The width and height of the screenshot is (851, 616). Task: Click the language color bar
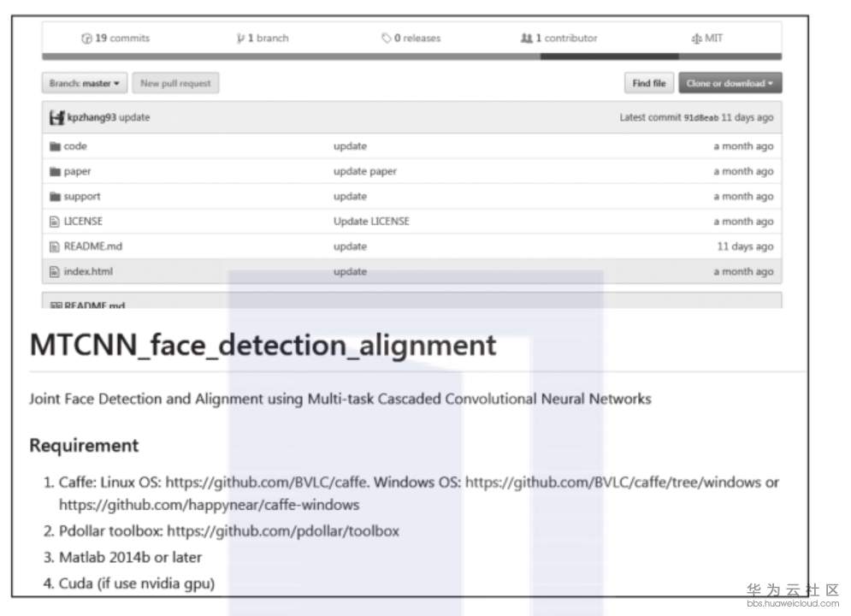412,56
